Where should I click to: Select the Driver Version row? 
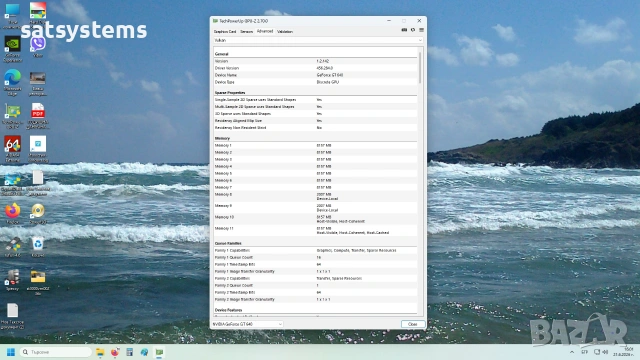point(316,68)
